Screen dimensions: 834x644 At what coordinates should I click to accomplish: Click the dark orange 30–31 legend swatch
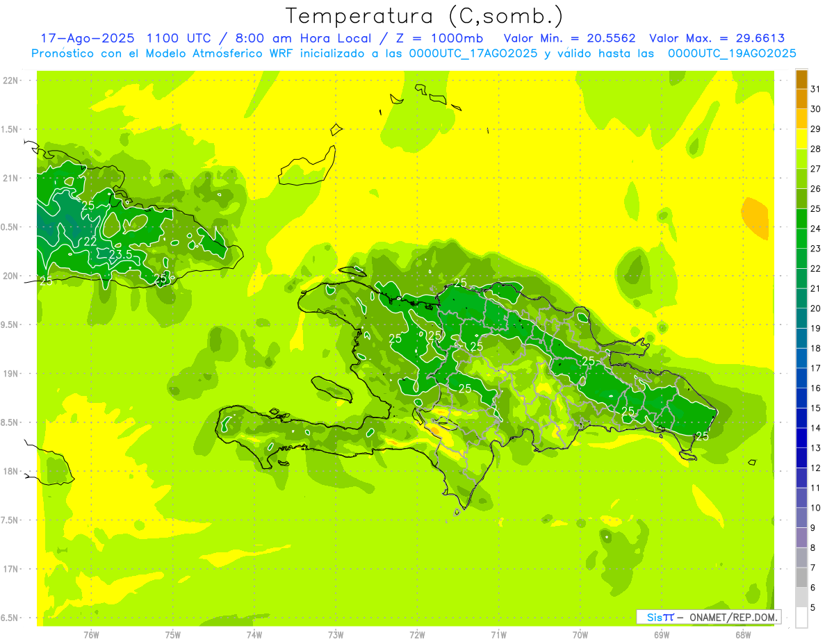click(801, 99)
